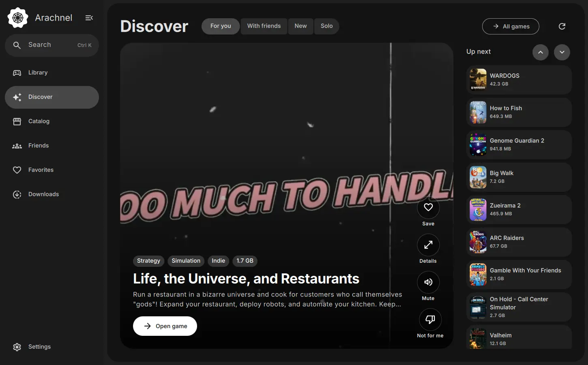Viewport: 588px width, 365px height.
Task: Click the 1.7 GB size tag
Action: (245, 261)
